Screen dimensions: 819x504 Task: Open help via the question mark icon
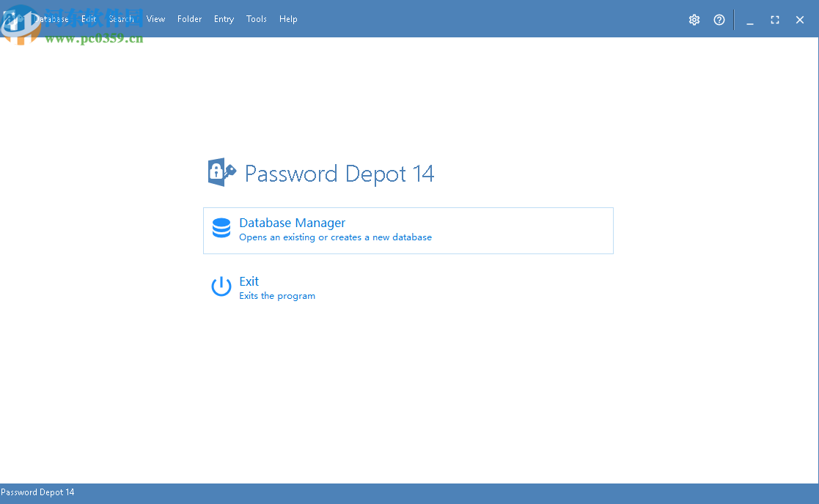pyautogui.click(x=719, y=20)
